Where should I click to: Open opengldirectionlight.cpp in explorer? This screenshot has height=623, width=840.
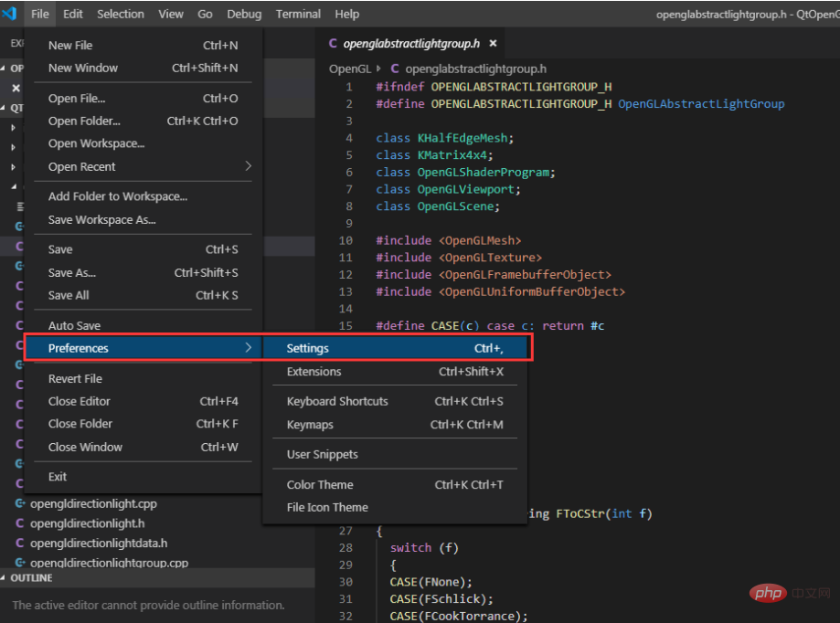pyautogui.click(x=93, y=503)
